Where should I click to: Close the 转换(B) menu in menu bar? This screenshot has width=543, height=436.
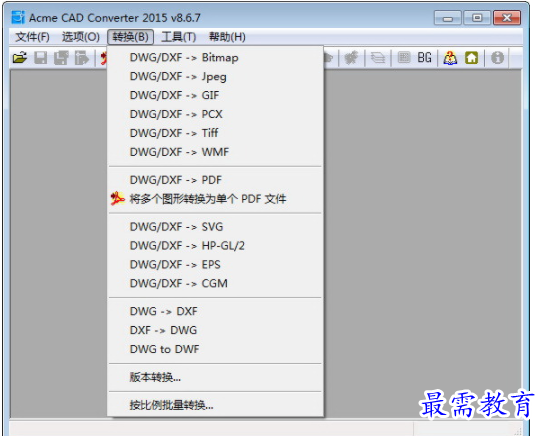(130, 37)
